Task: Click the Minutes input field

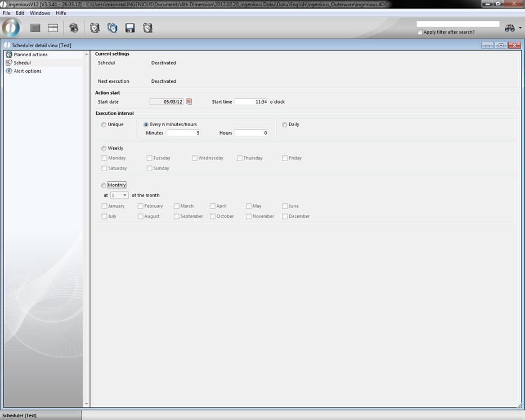Action: 183,133
